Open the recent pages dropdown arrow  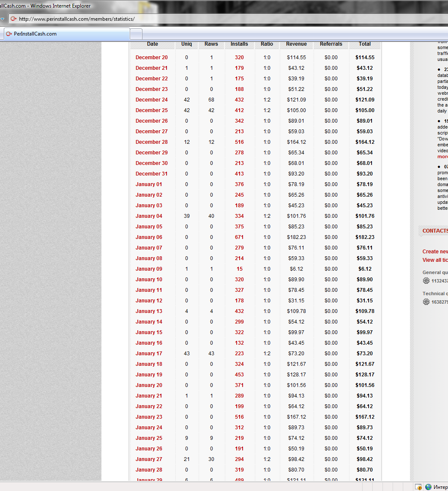pyautogui.click(x=3, y=19)
